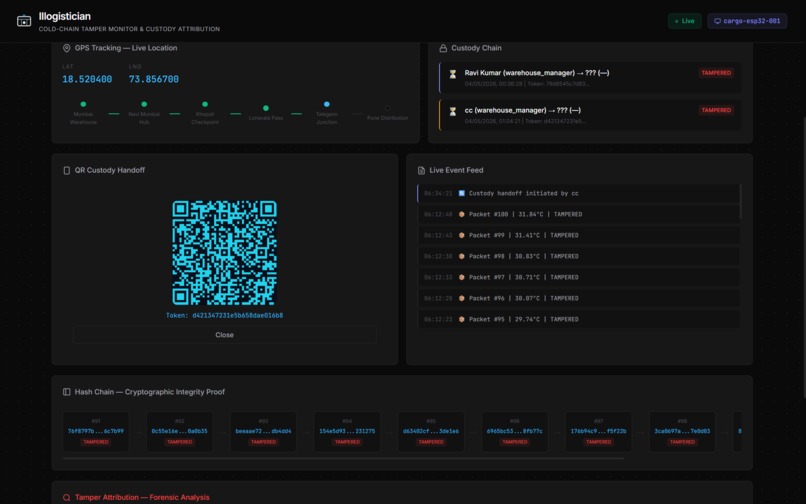Click blue square icon on custody handoff event

tap(462, 193)
